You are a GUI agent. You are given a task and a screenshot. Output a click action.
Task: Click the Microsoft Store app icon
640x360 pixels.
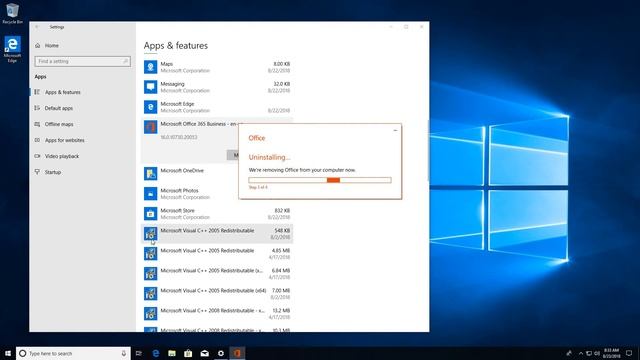pyautogui.click(x=150, y=213)
